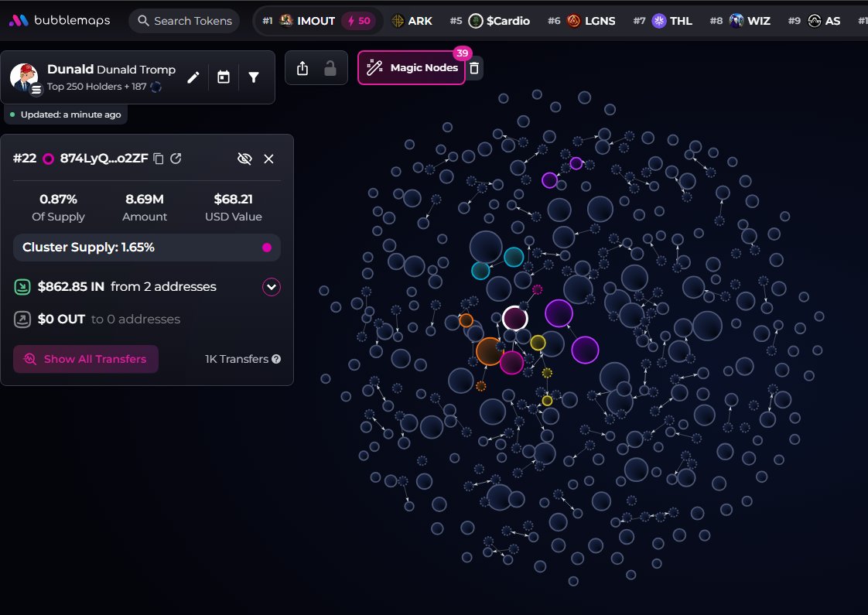Image resolution: width=868 pixels, height=615 pixels.
Task: Click the refresh icon beside the address
Action: coord(176,159)
